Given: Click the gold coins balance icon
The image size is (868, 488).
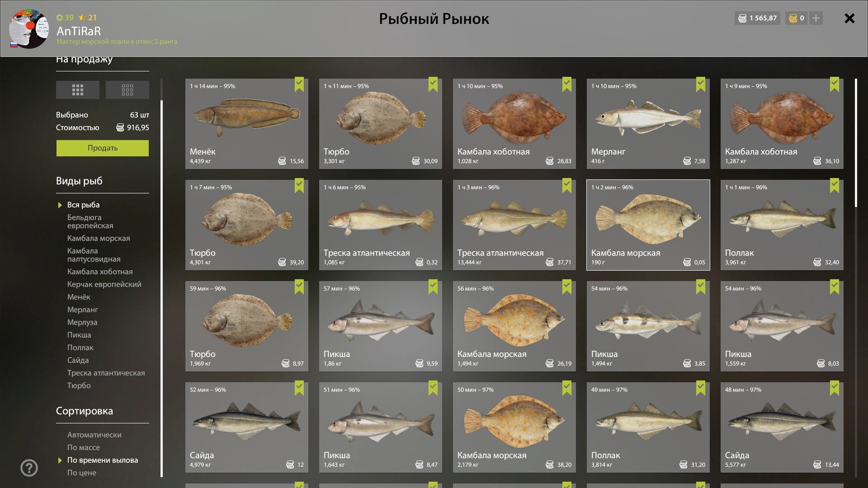Looking at the screenshot, I should coord(793,18).
